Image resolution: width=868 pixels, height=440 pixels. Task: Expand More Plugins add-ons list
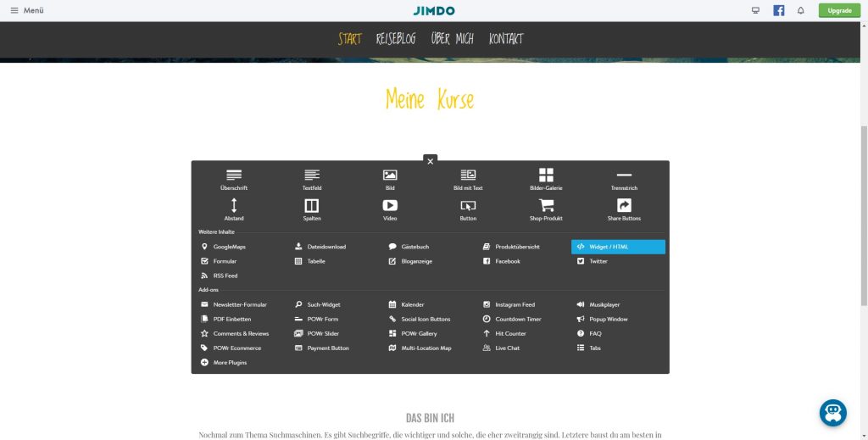click(229, 363)
